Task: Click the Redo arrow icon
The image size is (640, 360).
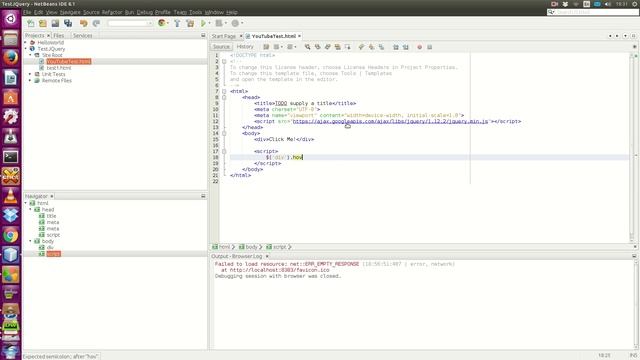Action: [96, 23]
